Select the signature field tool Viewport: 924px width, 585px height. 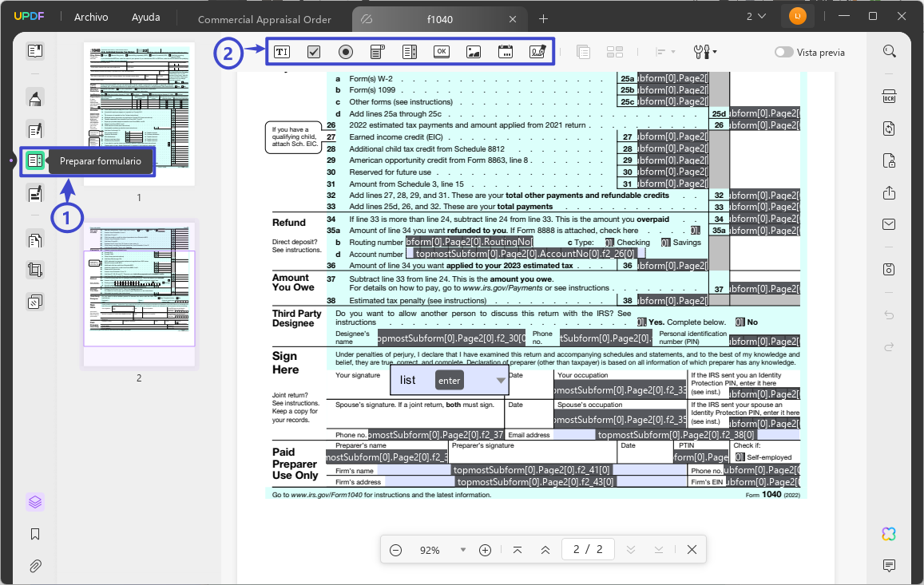tap(537, 51)
